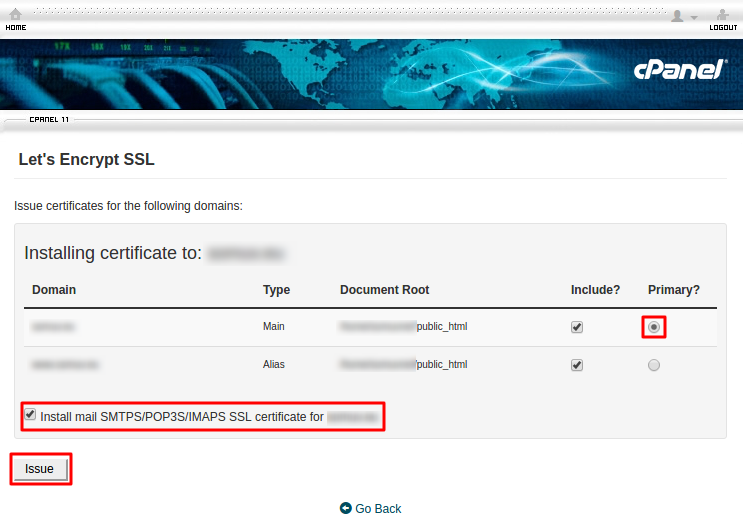
Task: Click the Installing certificate to heading
Action: pos(113,253)
